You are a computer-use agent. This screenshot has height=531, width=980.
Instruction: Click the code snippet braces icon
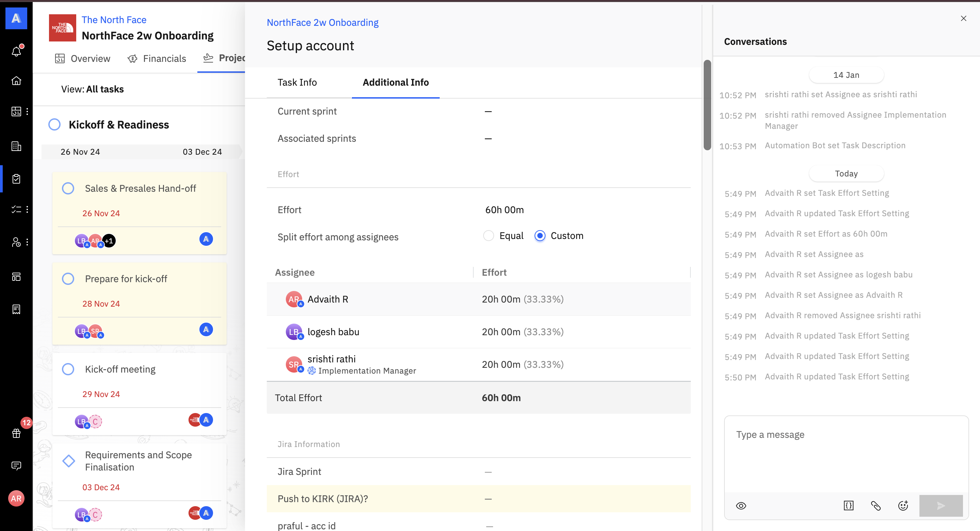[x=848, y=506]
